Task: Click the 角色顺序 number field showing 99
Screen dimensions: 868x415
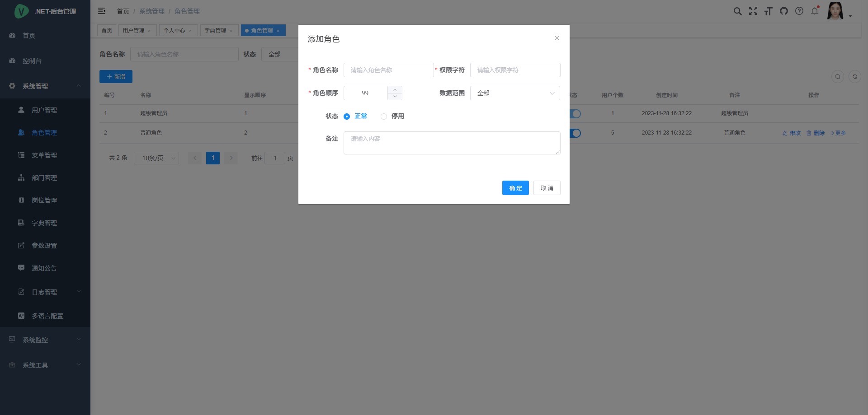Action: pyautogui.click(x=365, y=93)
